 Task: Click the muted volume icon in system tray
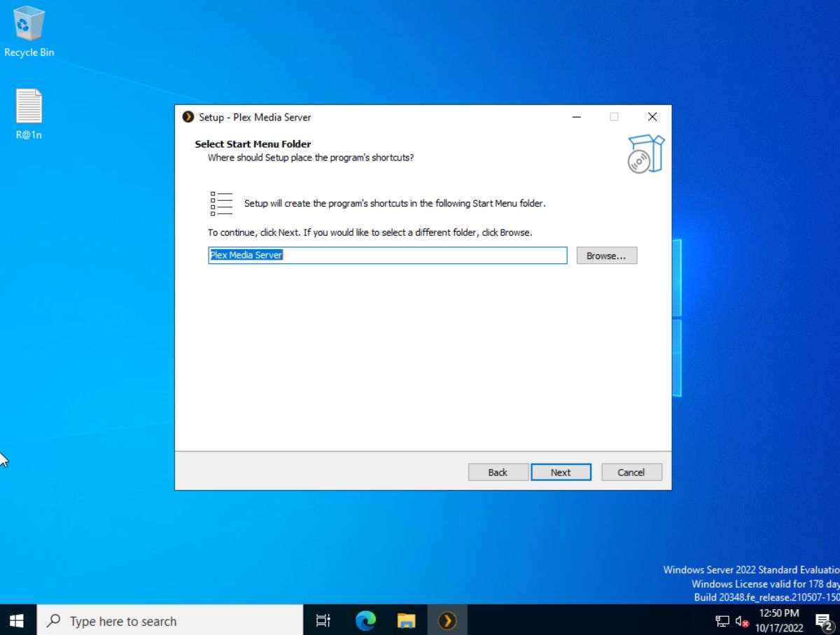pyautogui.click(x=741, y=620)
